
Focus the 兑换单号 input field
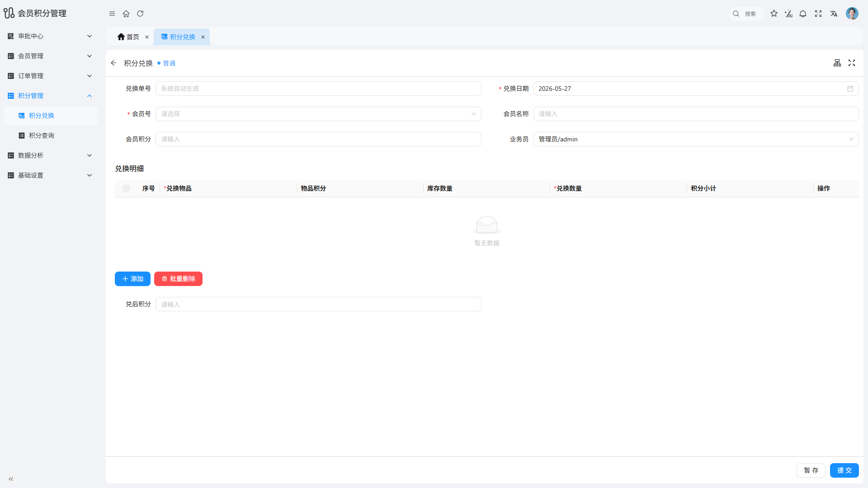click(318, 89)
